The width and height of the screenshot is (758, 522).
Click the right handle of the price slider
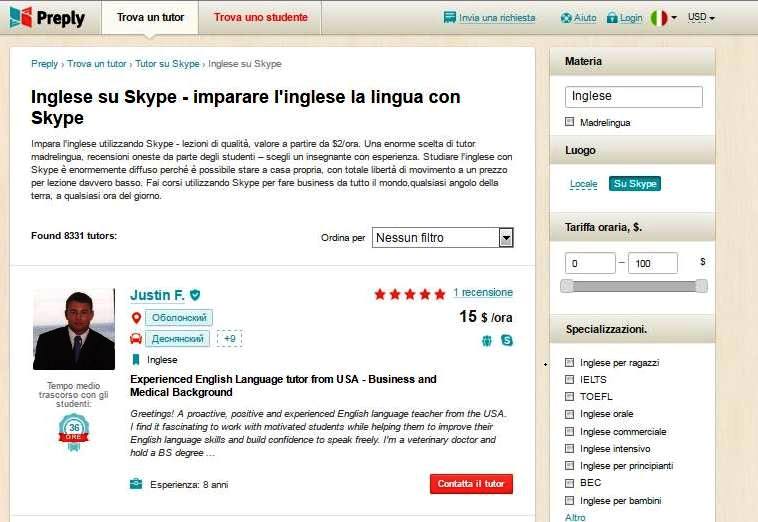tap(701, 286)
